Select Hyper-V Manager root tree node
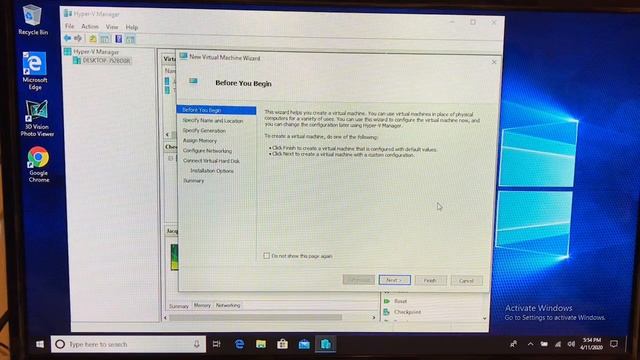The height and width of the screenshot is (360, 640). 96,52
